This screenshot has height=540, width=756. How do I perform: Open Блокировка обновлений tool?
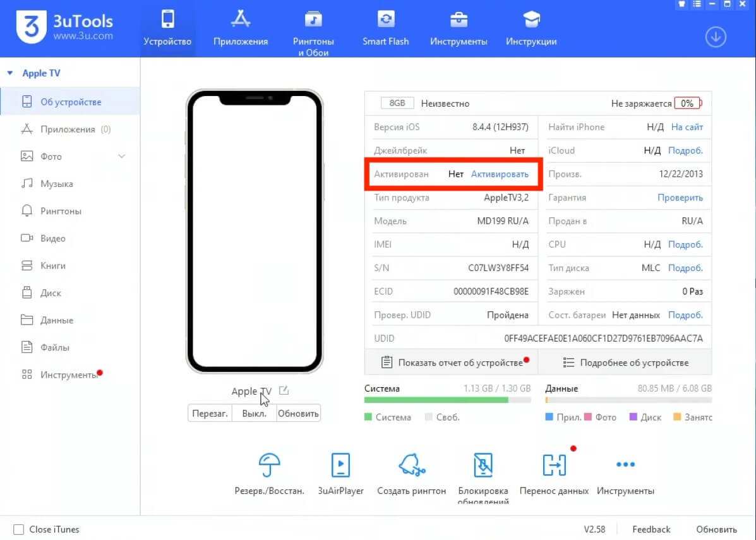coord(483,465)
